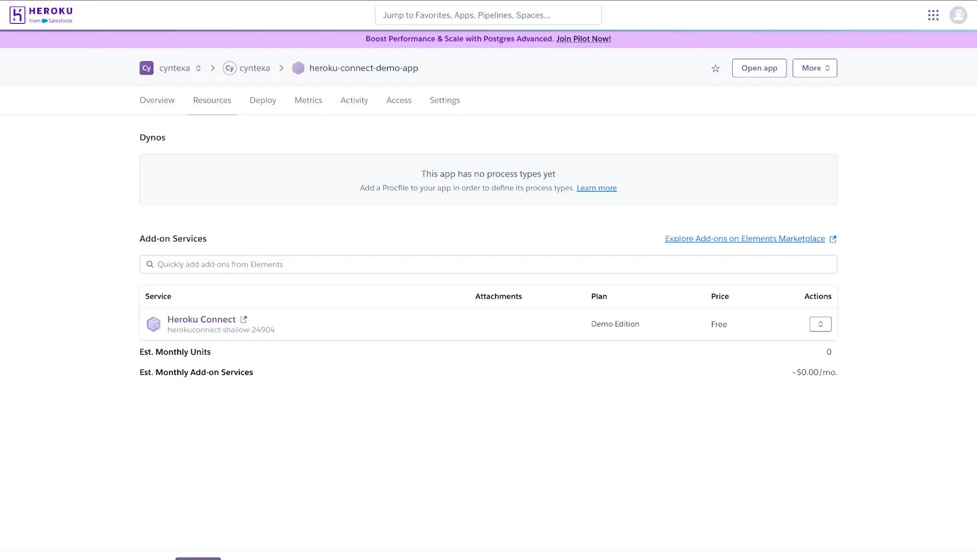Image resolution: width=977 pixels, height=560 pixels.
Task: Click the search magnifier in the add-ons field
Action: (x=150, y=264)
